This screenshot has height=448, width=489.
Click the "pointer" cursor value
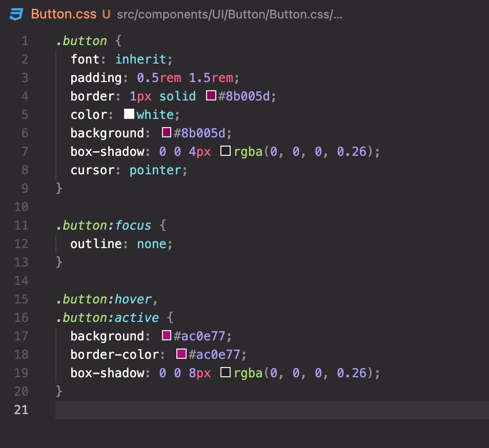(155, 170)
